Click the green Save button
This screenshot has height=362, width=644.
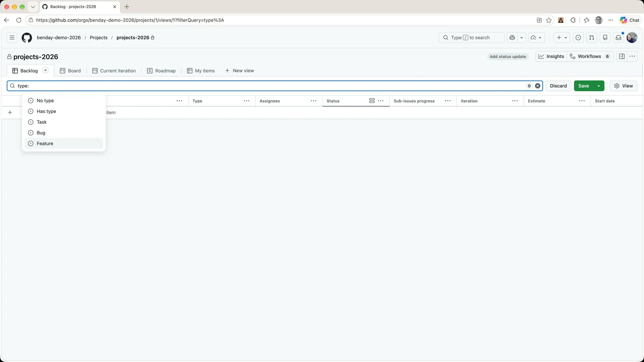click(584, 86)
